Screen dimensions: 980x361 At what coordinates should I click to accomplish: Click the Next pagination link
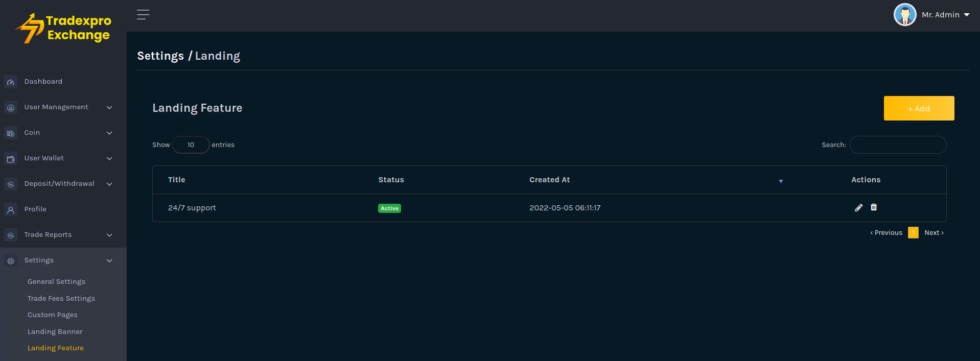pos(934,233)
